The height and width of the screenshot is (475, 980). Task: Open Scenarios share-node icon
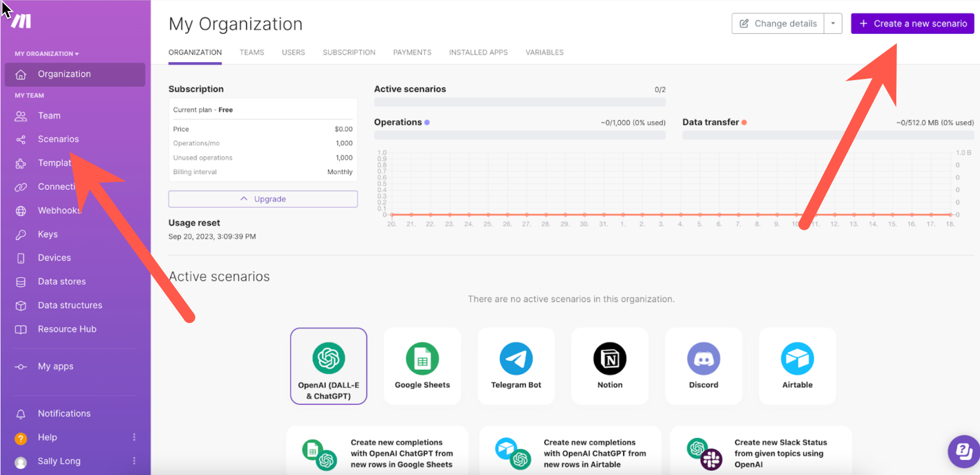[21, 140]
